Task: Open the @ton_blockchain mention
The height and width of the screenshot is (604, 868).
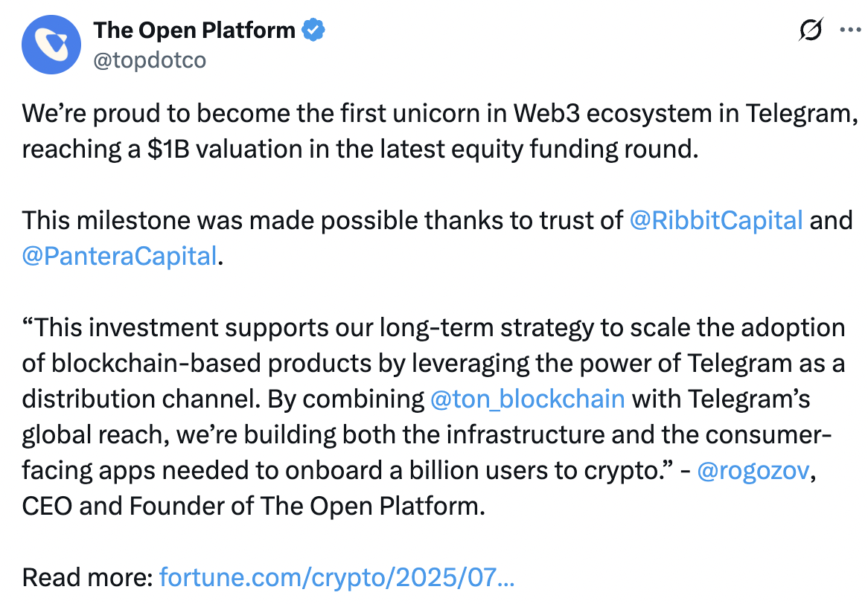Action: [x=528, y=399]
